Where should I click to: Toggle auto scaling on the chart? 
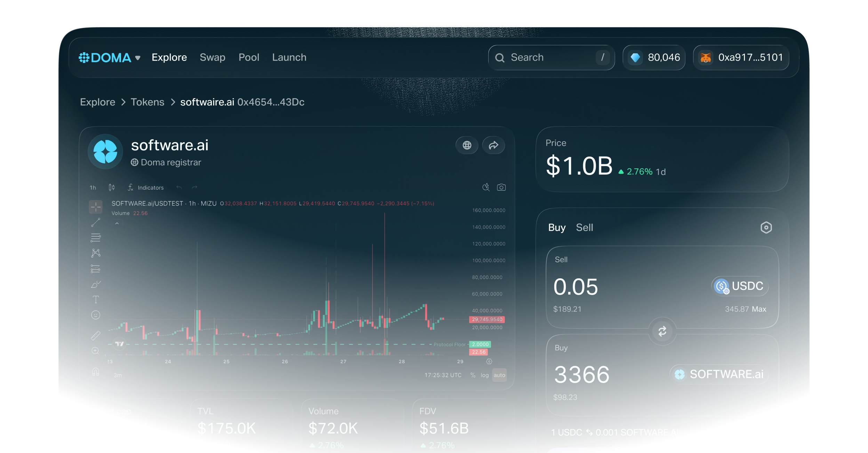pyautogui.click(x=499, y=375)
